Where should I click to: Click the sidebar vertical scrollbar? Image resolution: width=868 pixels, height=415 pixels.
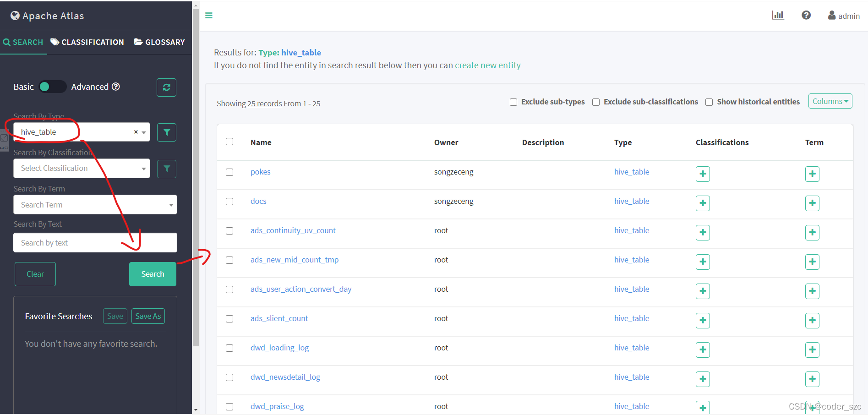click(x=196, y=179)
